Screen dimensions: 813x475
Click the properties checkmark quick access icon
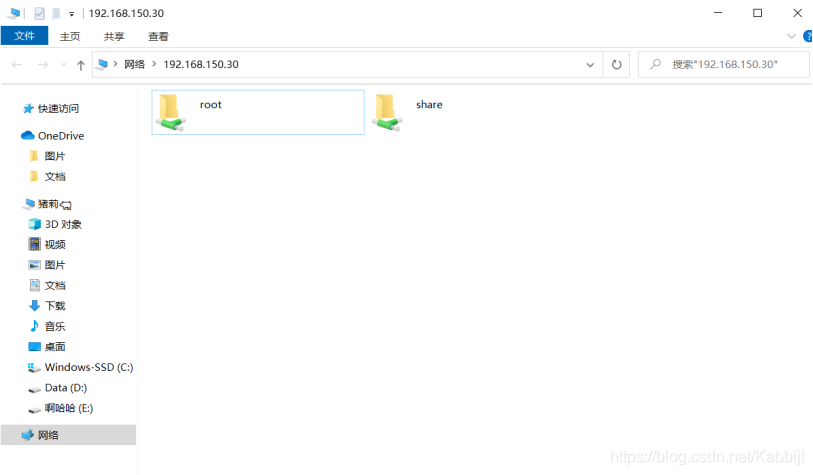point(39,13)
